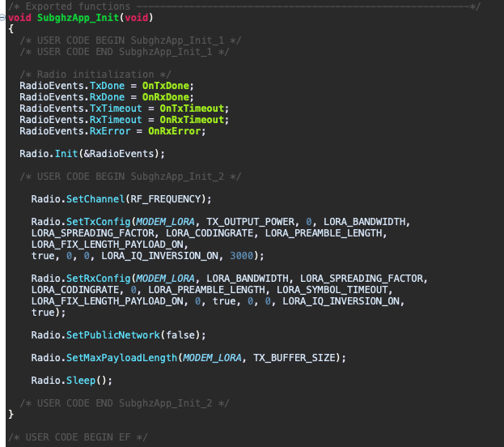The width and height of the screenshot is (504, 447).
Task: Place cursor on OnTxDone handler
Action: (167, 85)
